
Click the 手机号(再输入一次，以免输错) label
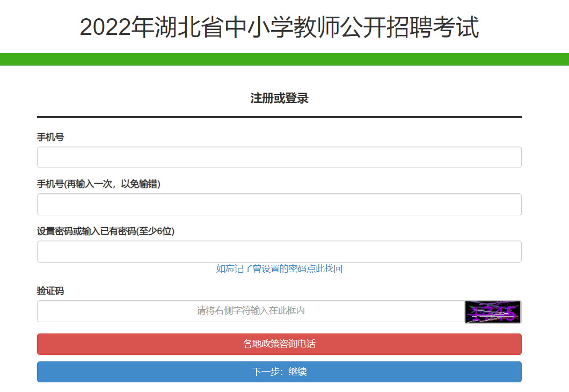[99, 184]
